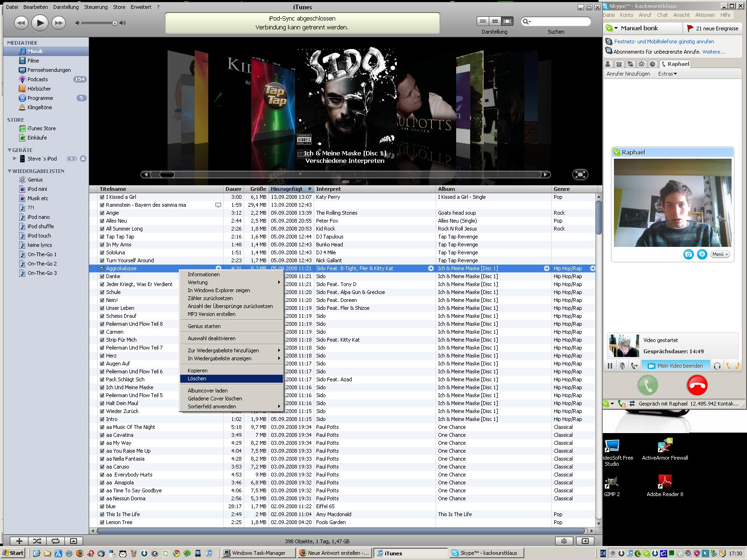Open the Skype contacts tab icon
Viewport: 747px width, 560px height.
coord(608,64)
